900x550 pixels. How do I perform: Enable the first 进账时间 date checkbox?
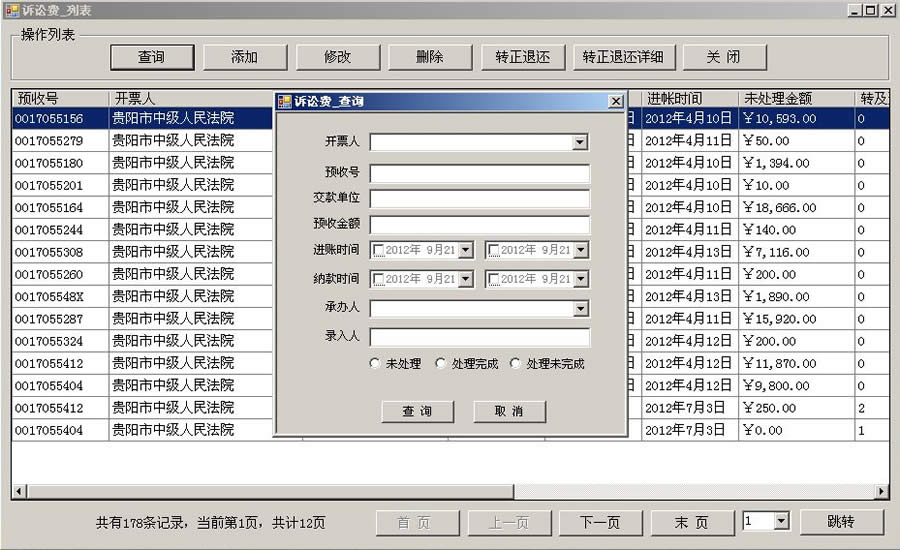379,250
